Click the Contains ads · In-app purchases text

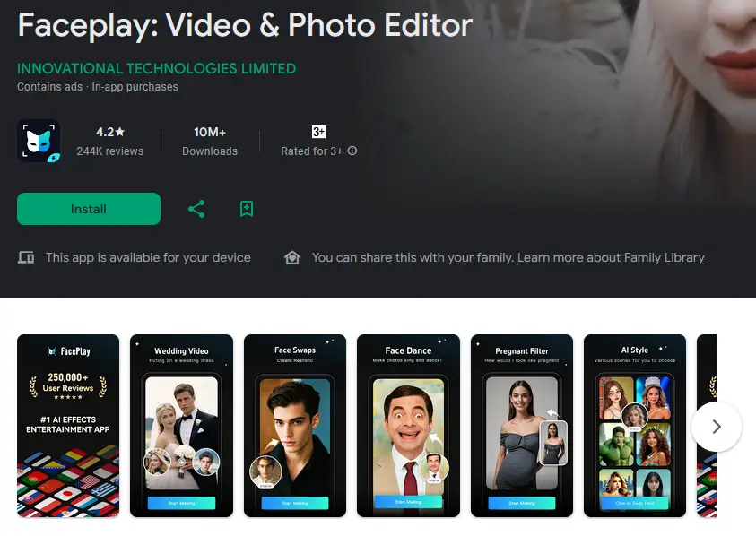coord(98,87)
